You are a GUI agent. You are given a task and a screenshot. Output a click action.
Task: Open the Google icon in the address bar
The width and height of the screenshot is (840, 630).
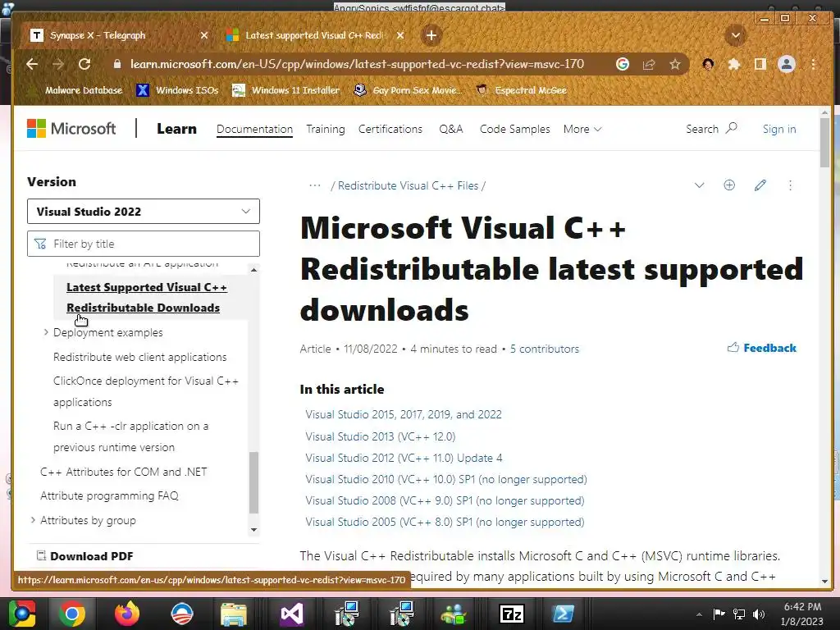[x=623, y=64]
